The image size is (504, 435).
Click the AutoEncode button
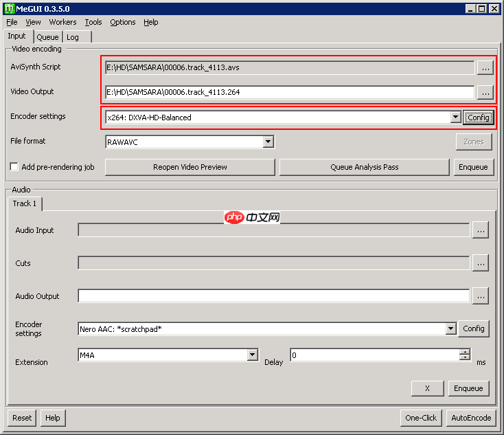click(x=470, y=418)
